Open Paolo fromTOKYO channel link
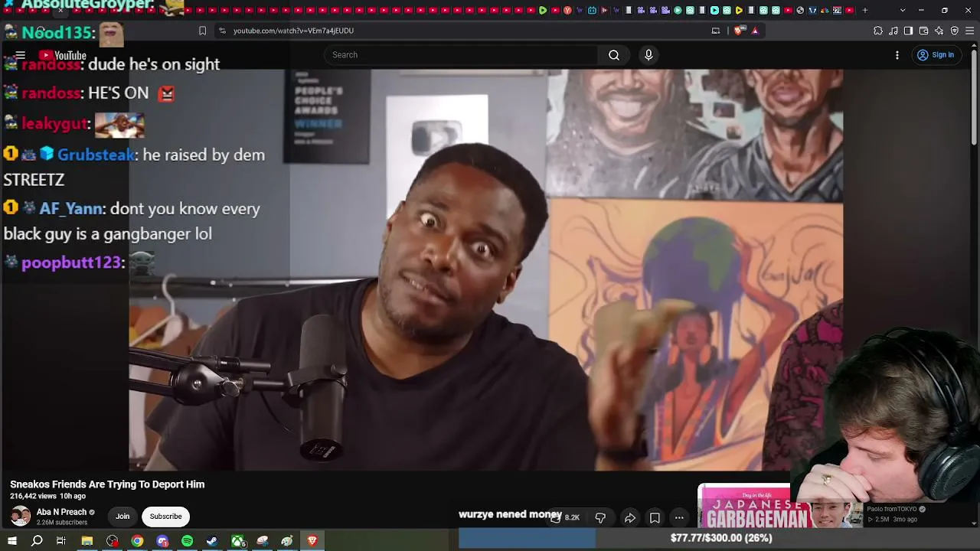The height and width of the screenshot is (551, 980). click(x=892, y=509)
